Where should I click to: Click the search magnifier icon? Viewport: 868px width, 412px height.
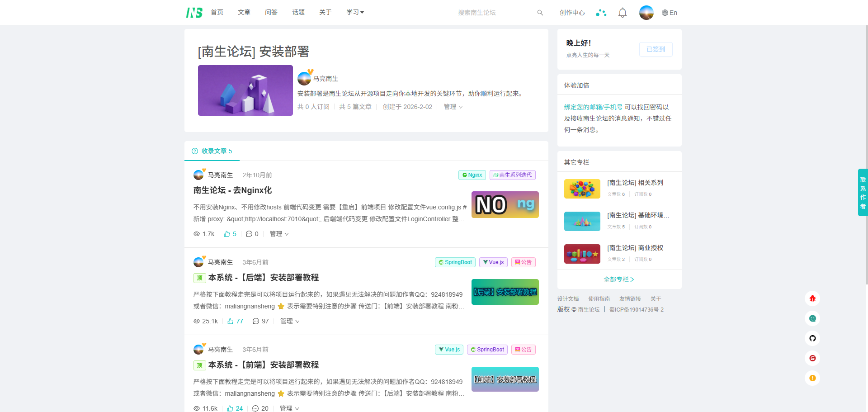coord(540,13)
